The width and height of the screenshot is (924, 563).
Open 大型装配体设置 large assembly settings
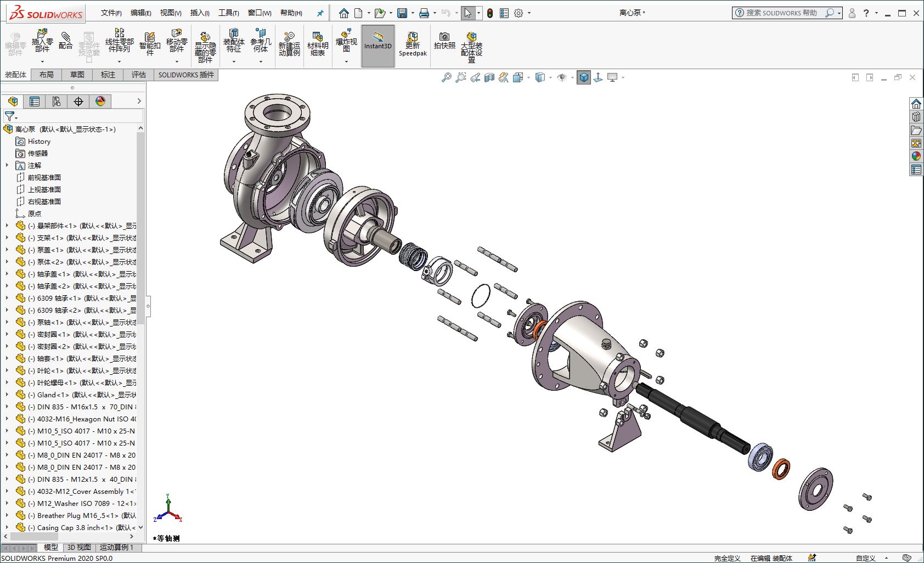pyautogui.click(x=471, y=47)
